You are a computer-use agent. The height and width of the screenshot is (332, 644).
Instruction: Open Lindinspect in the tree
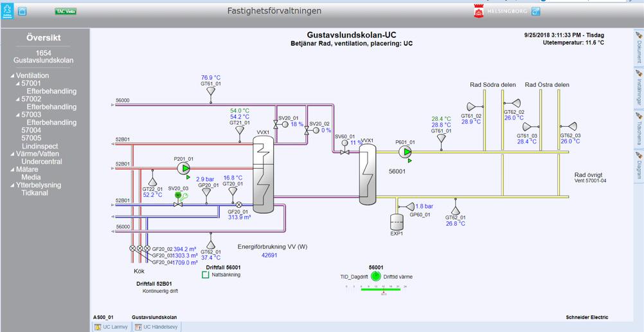(x=40, y=146)
